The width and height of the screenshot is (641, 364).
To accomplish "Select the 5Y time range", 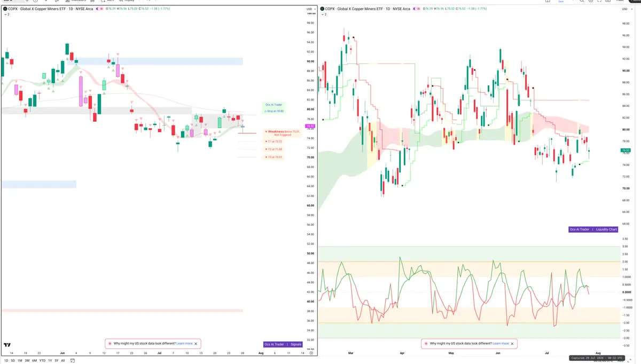I will [x=57, y=361].
